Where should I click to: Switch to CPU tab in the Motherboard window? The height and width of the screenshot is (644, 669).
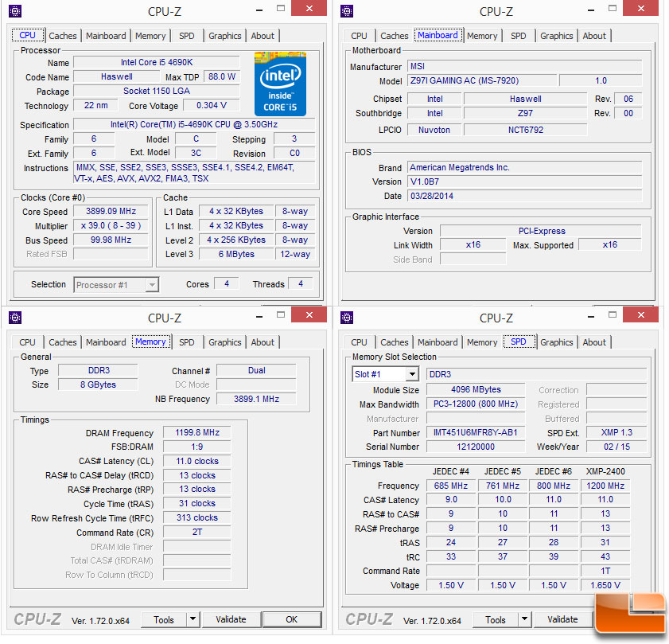tap(359, 36)
